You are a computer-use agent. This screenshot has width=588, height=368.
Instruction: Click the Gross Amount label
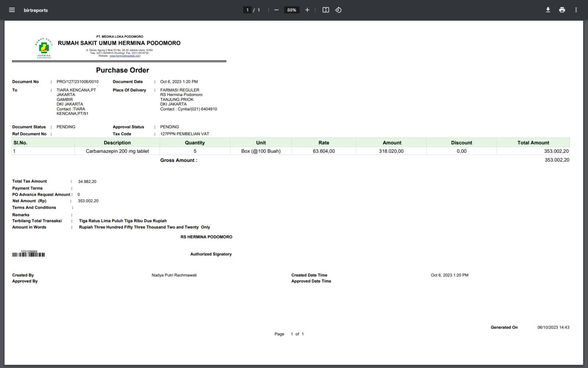pos(179,160)
